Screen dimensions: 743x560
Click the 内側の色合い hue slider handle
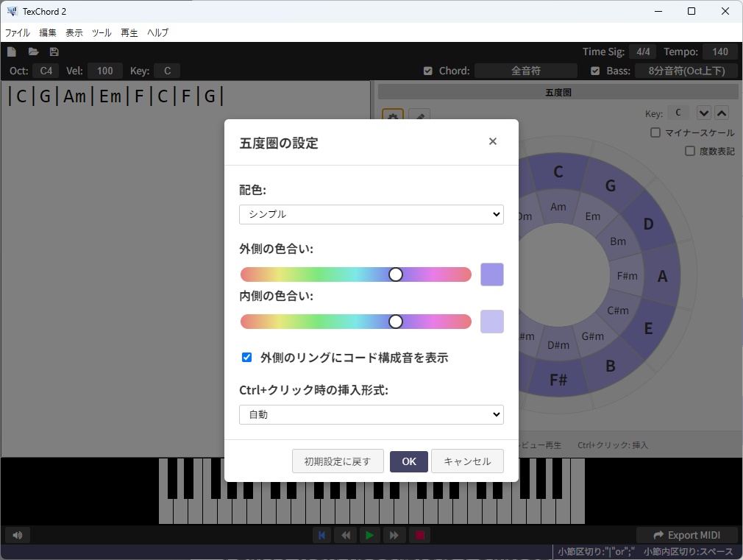pyautogui.click(x=396, y=322)
